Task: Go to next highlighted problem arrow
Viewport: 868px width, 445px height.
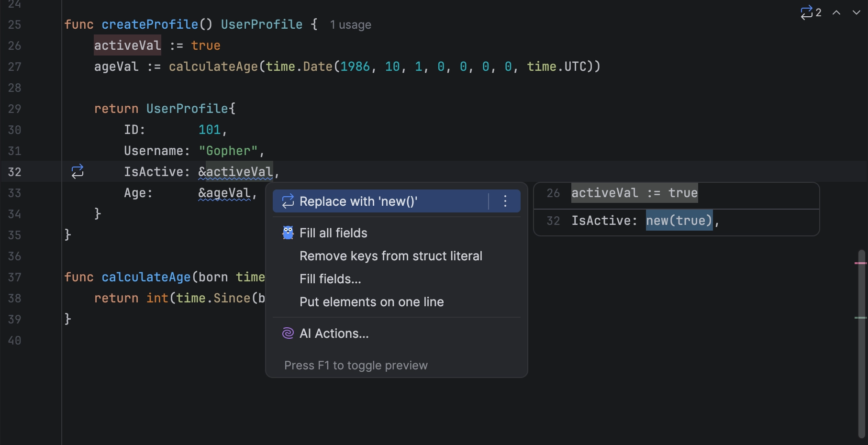Action: pos(856,12)
